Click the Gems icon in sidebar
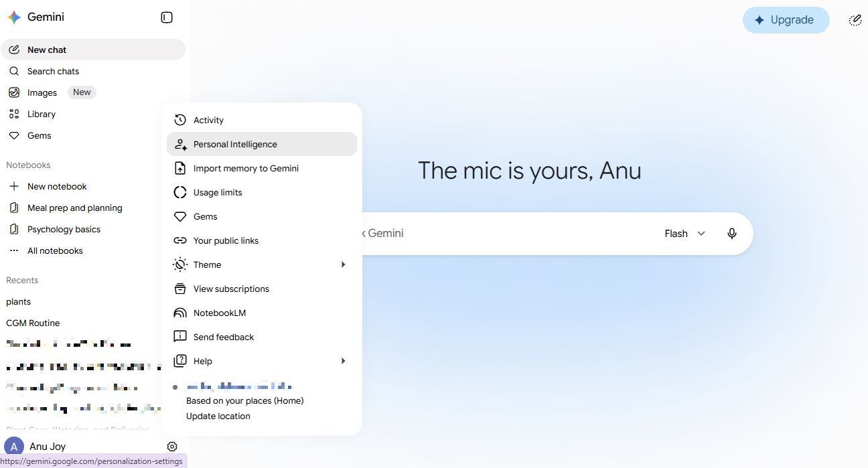Image resolution: width=868 pixels, height=468 pixels. point(14,135)
